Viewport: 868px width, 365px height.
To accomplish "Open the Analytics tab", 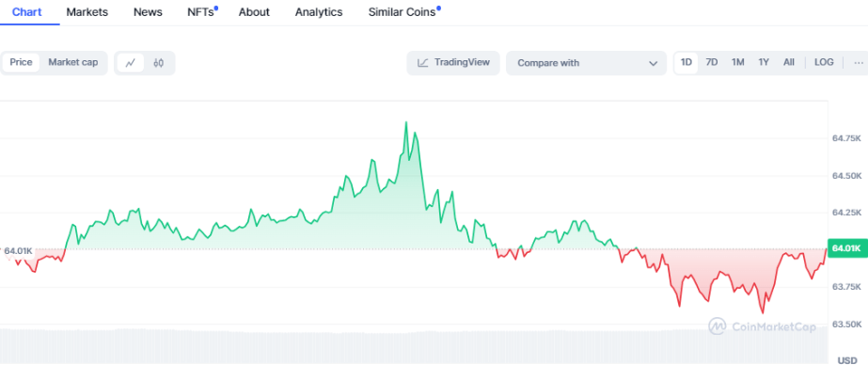I will tap(319, 12).
